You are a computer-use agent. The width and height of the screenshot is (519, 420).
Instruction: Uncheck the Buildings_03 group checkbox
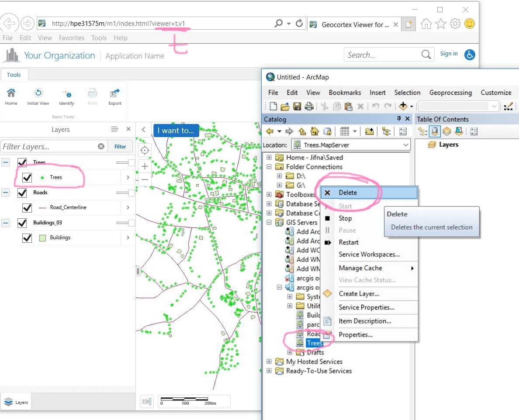coord(22,223)
